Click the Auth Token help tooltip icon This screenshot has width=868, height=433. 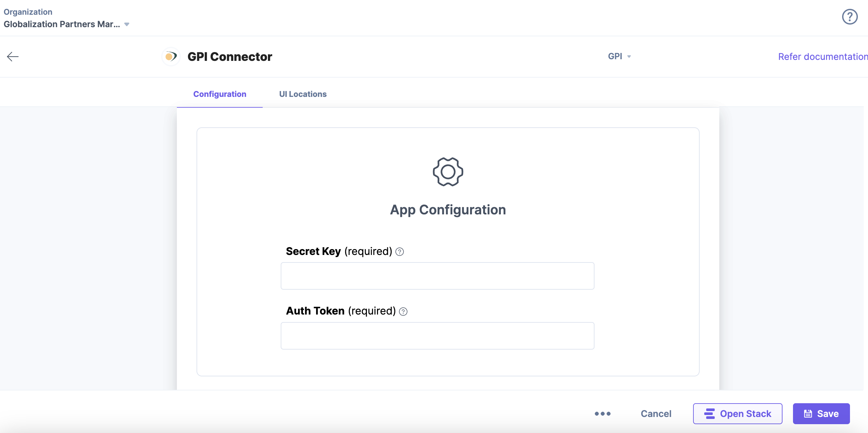tap(403, 312)
